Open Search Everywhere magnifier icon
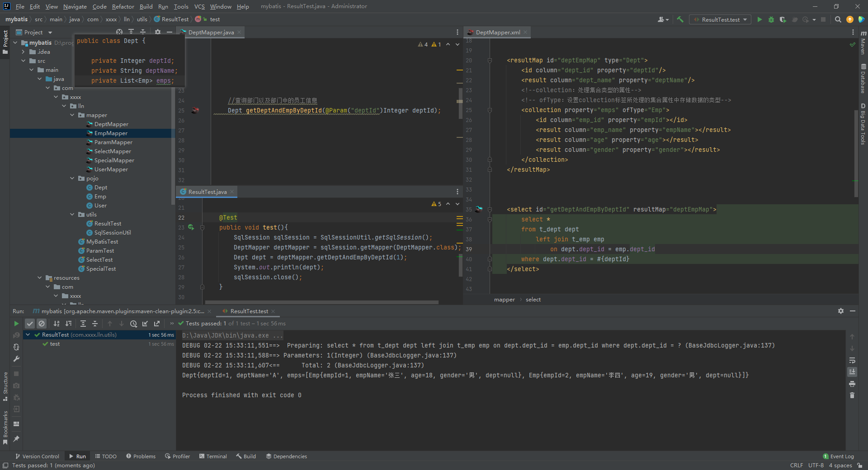This screenshot has width=868, height=470. click(838, 19)
